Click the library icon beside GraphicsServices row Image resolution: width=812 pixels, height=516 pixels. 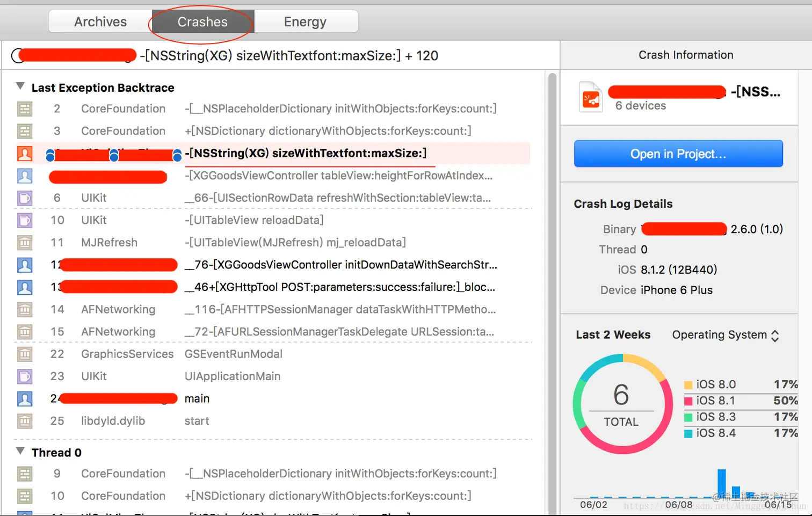[x=25, y=354]
